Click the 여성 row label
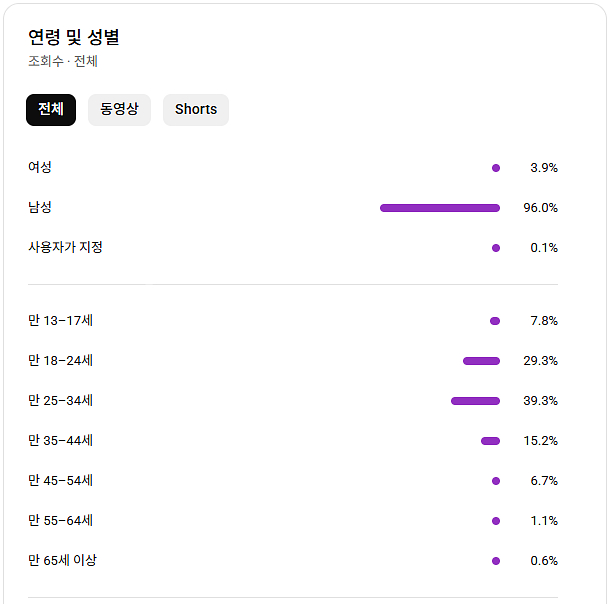 pyautogui.click(x=40, y=167)
